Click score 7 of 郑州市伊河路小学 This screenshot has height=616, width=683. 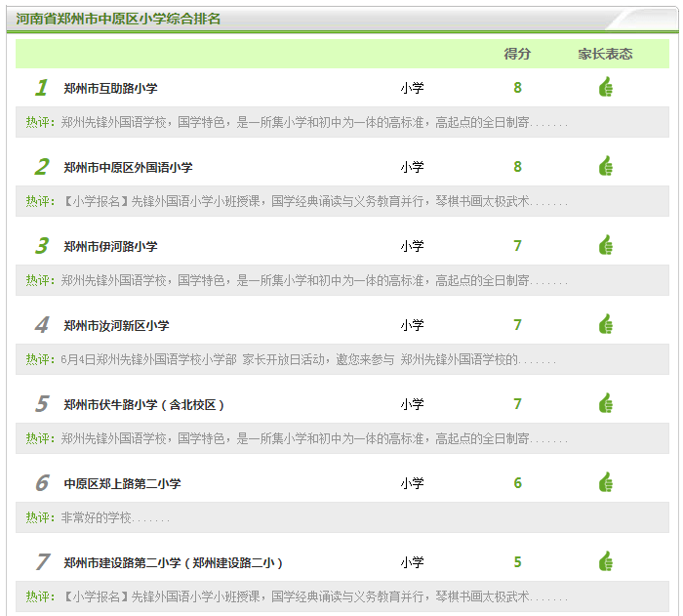[517, 246]
